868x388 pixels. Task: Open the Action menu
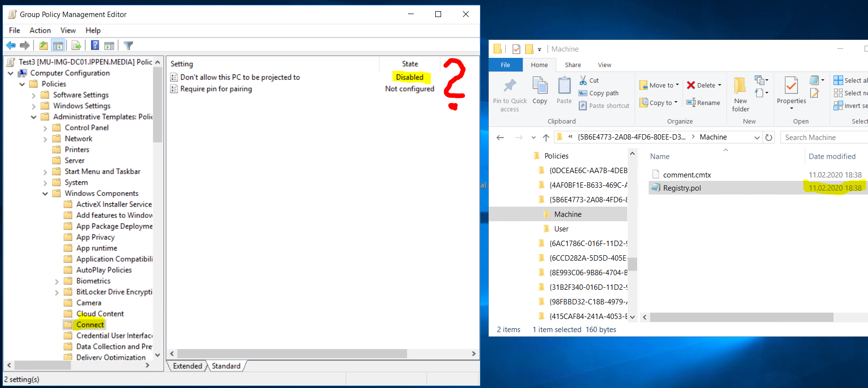[40, 30]
